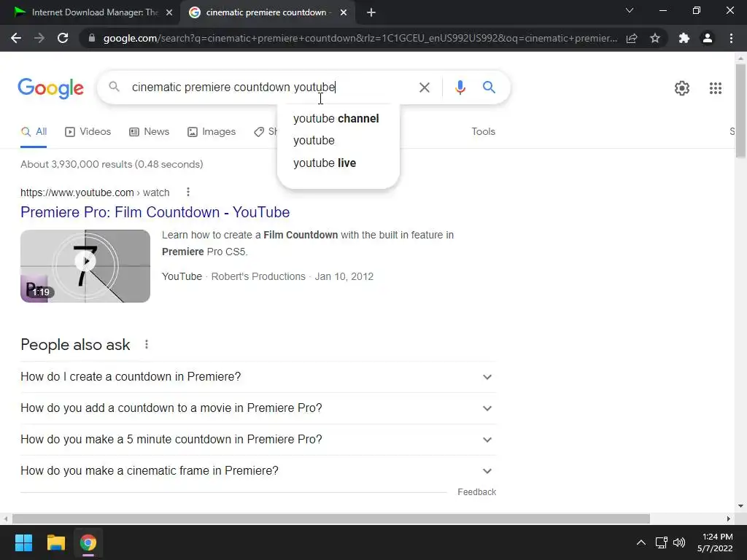Open options for the youtube.com result
This screenshot has height=560, width=747.
point(188,192)
